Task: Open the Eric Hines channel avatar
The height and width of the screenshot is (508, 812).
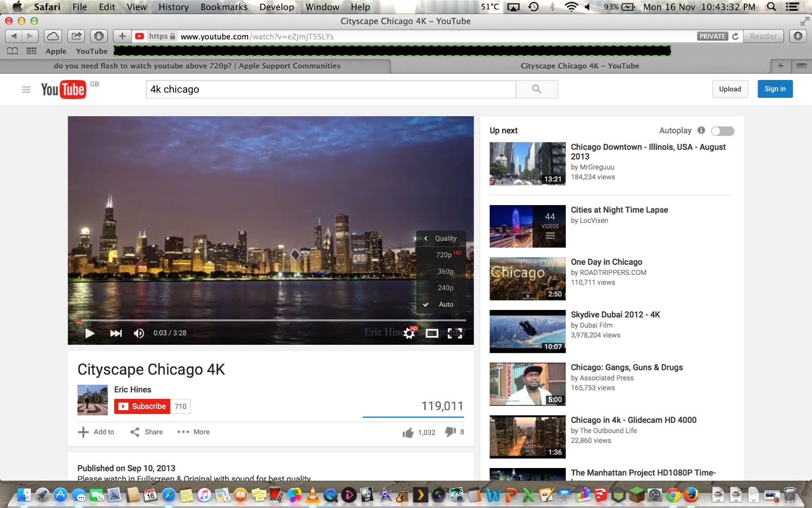Action: (93, 400)
